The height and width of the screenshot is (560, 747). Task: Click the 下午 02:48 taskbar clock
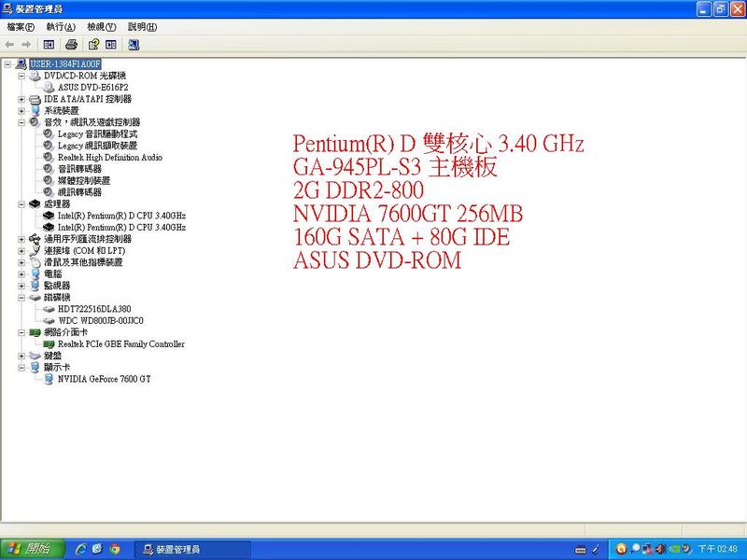point(717,549)
